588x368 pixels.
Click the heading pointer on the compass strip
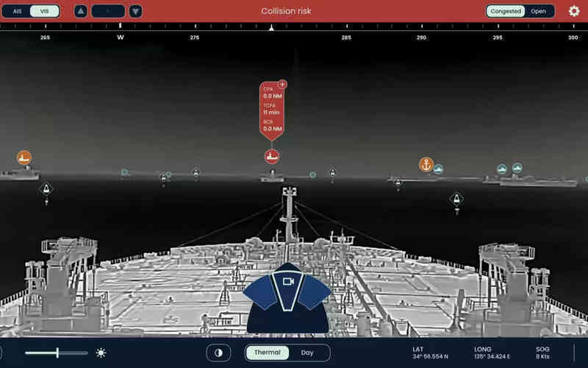click(271, 27)
